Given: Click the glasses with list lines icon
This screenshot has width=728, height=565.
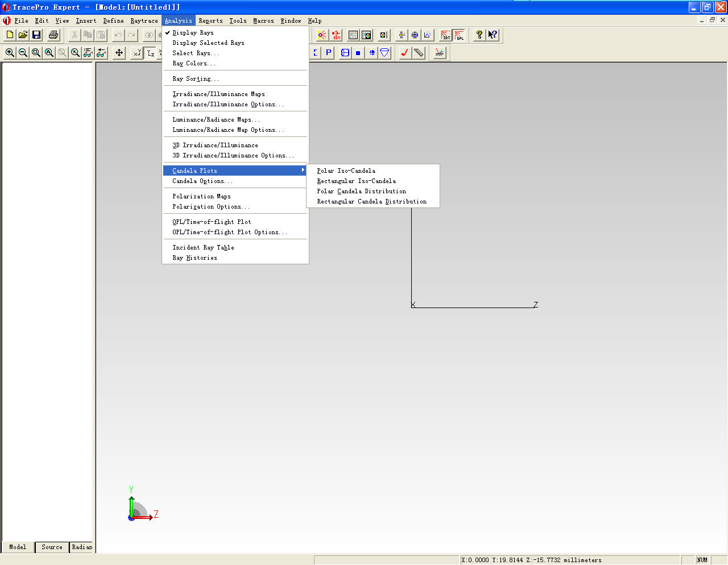Looking at the screenshot, I should click(x=88, y=53).
